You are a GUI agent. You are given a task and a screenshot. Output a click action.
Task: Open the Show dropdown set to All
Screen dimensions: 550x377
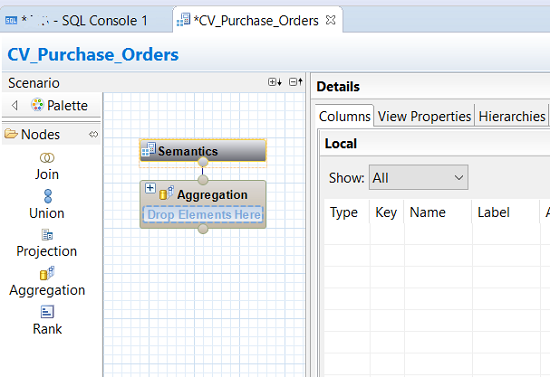tap(418, 177)
